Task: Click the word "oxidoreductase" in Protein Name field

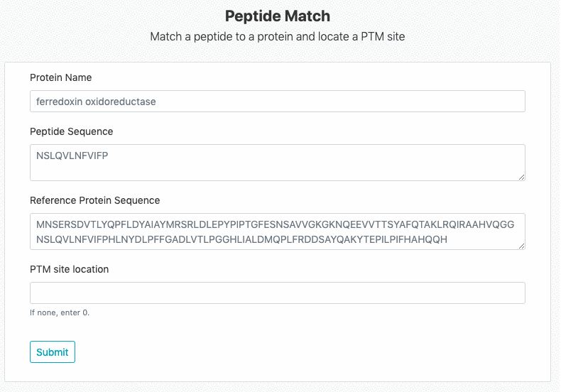Action: click(x=120, y=102)
